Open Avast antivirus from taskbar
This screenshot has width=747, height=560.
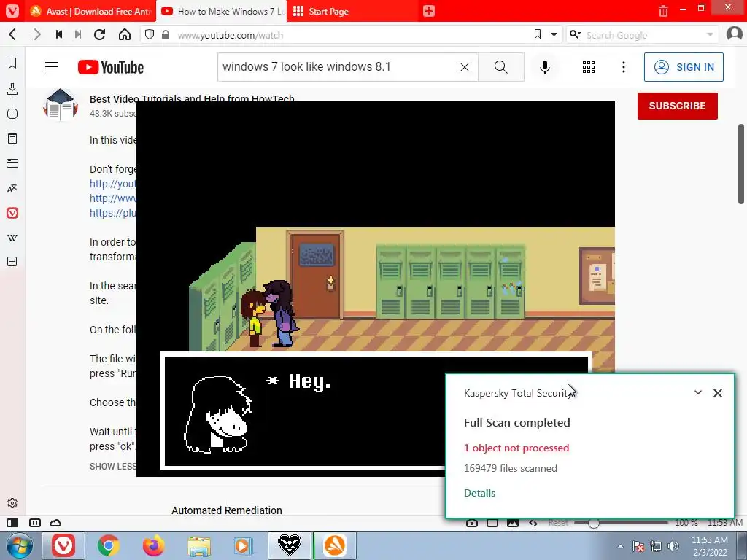(335, 545)
